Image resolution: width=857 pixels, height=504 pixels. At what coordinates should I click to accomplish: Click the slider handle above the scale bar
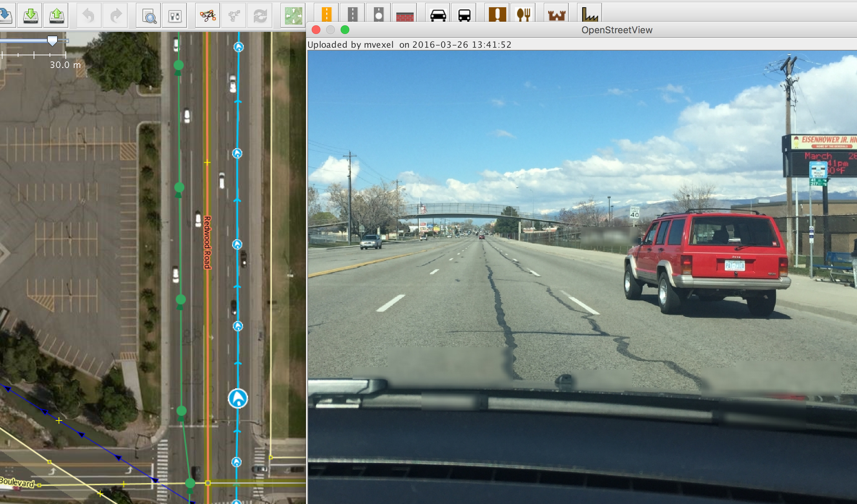[x=52, y=40]
